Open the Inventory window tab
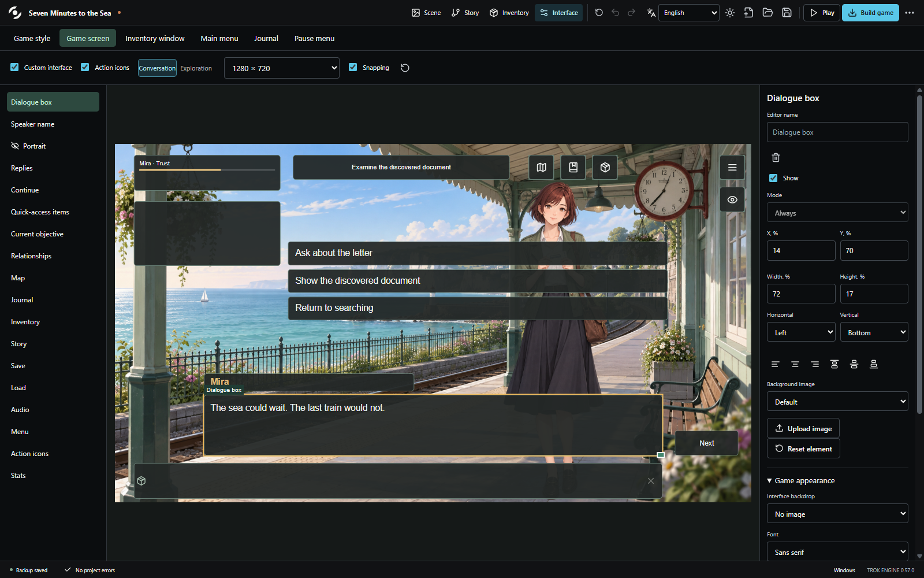The width and height of the screenshot is (924, 578). click(x=155, y=38)
